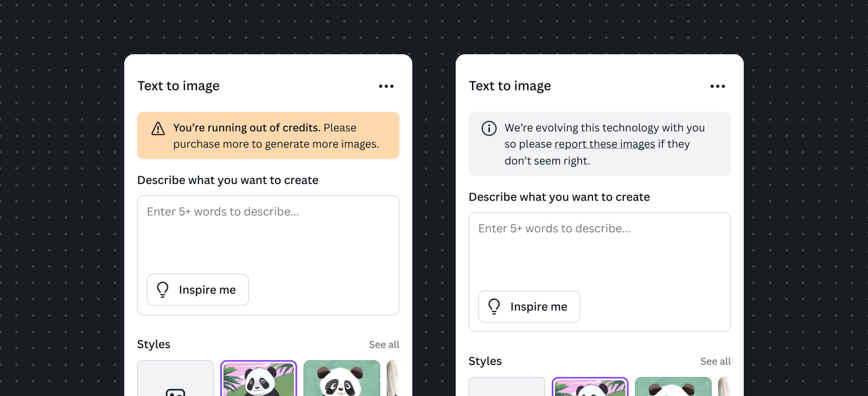Click the right panel 'Text to image' title

pyautogui.click(x=510, y=86)
